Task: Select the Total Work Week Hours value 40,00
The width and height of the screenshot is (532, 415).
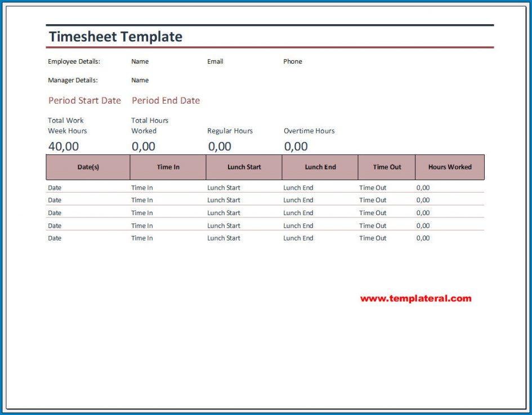Action: (x=59, y=146)
